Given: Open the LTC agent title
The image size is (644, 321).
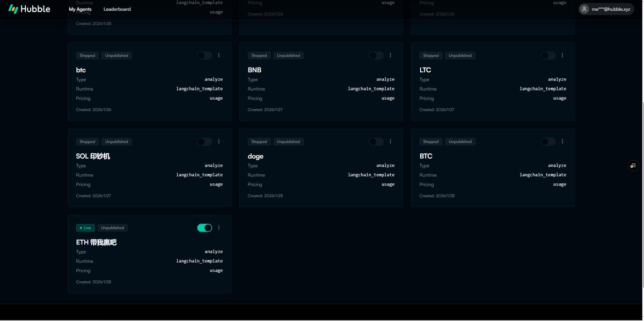Looking at the screenshot, I should 425,70.
